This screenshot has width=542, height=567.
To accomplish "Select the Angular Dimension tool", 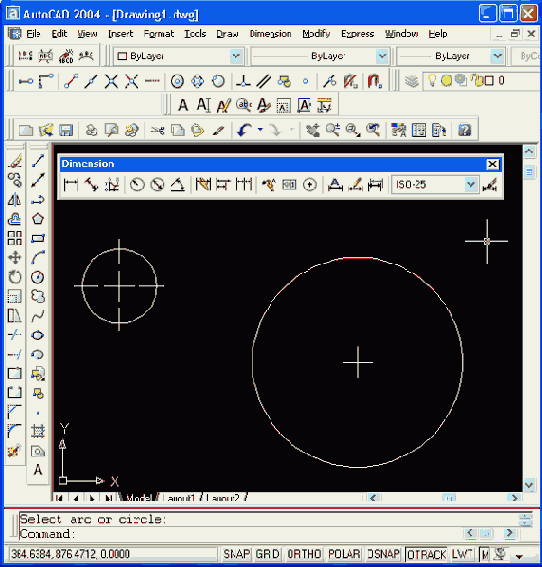I will [x=178, y=185].
